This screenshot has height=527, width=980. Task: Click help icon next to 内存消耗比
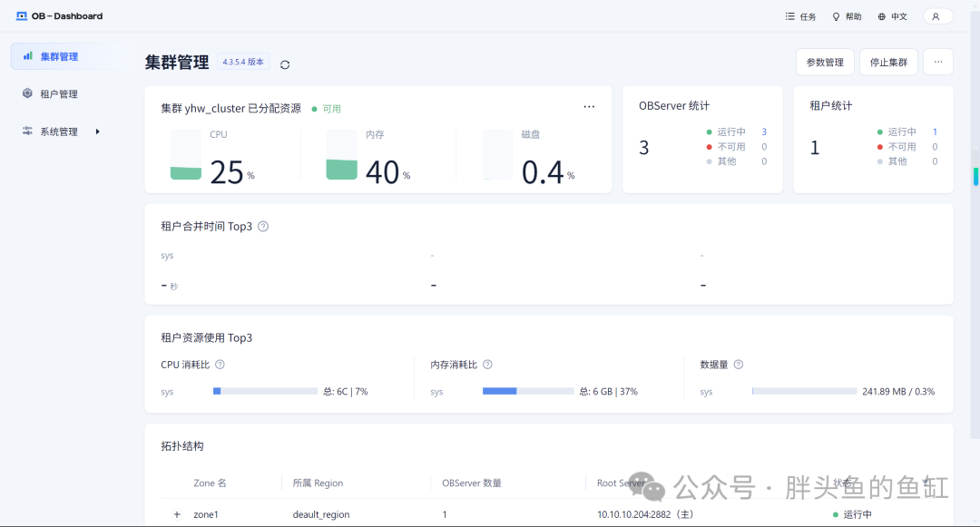click(487, 365)
